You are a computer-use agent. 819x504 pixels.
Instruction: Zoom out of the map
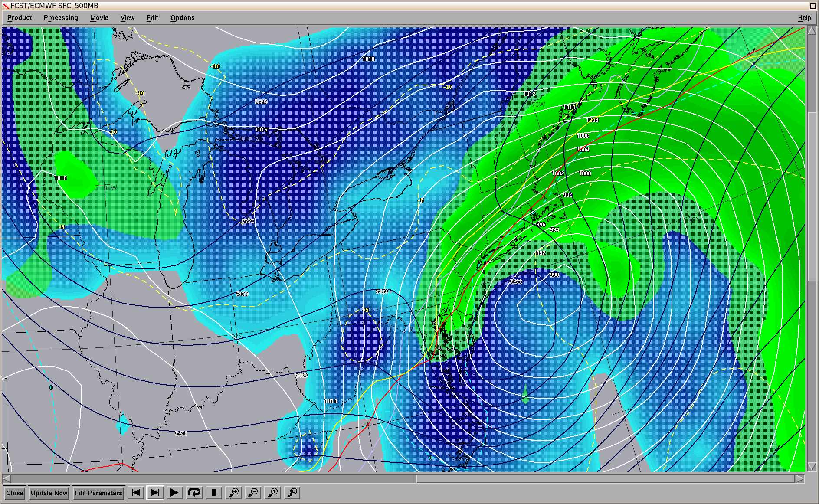coord(253,493)
